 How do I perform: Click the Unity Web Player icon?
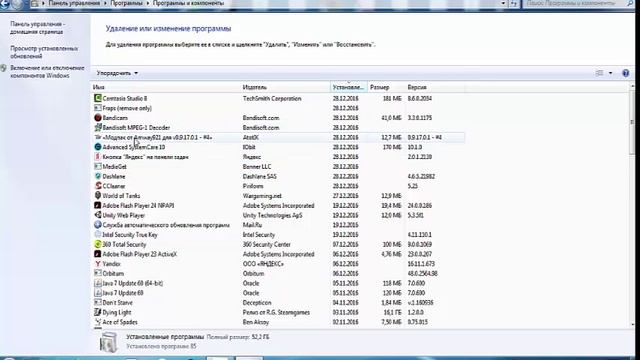98,215
